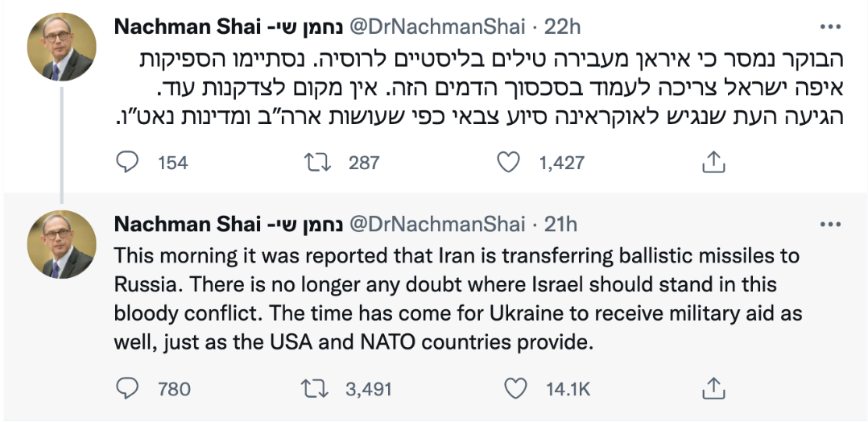Open the 21h timestamp link
The width and height of the screenshot is (868, 422).
pyautogui.click(x=560, y=224)
